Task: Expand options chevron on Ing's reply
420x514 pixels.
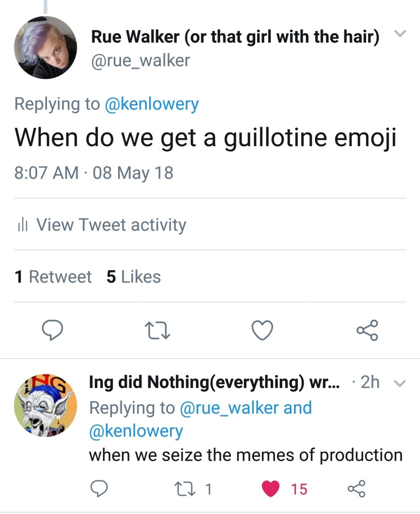Action: pos(399,383)
